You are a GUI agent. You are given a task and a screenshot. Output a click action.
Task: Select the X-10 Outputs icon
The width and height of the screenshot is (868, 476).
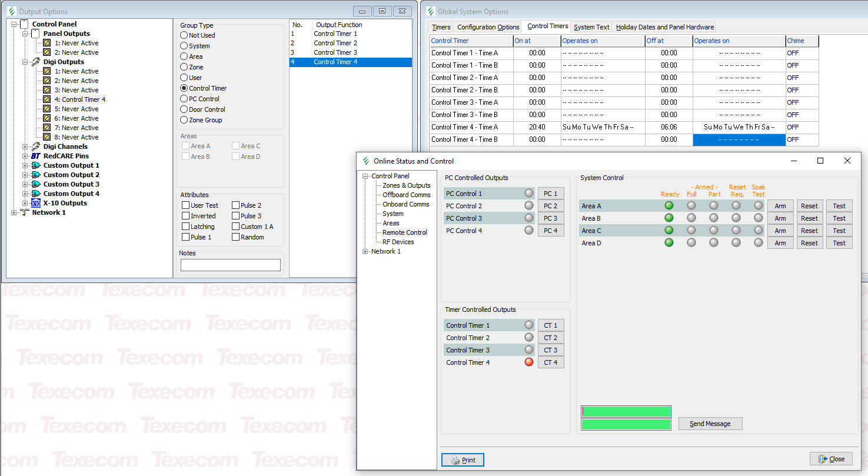36,203
